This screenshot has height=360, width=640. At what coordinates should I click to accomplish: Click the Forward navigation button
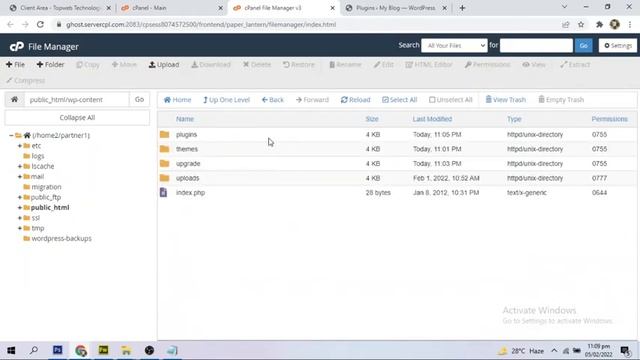pyautogui.click(x=312, y=100)
